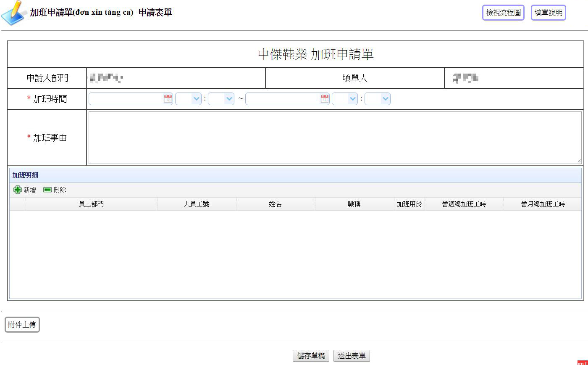
Task: Focus the overtime end date field
Action: point(283,99)
